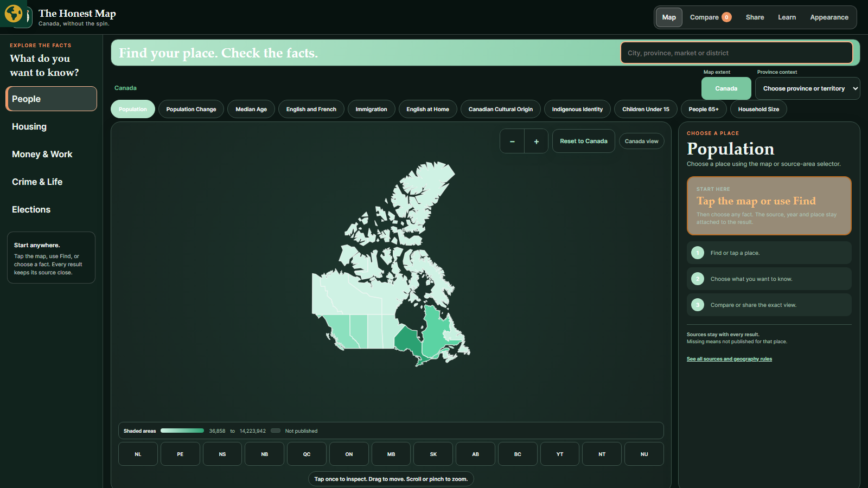The height and width of the screenshot is (488, 868).
Task: Select the PE province button
Action: [180, 454]
